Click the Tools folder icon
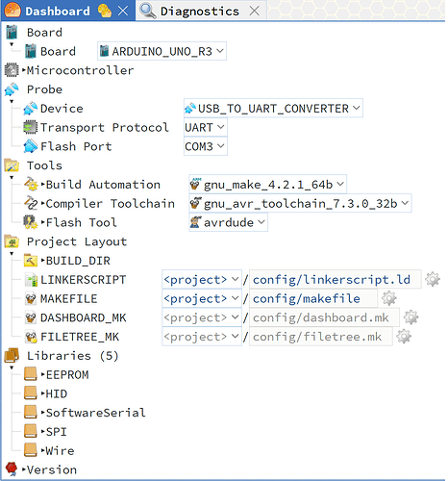The height and width of the screenshot is (481, 448). click(12, 165)
